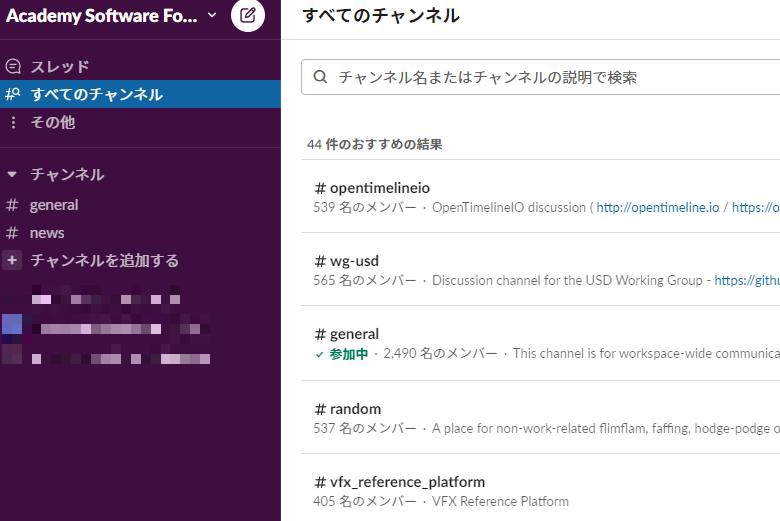Open その他 in the sidebar

[140, 122]
